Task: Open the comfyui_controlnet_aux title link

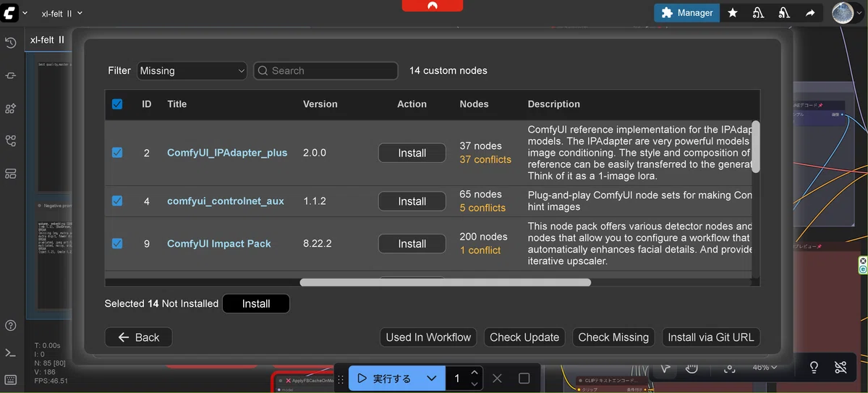Action: [x=226, y=201]
